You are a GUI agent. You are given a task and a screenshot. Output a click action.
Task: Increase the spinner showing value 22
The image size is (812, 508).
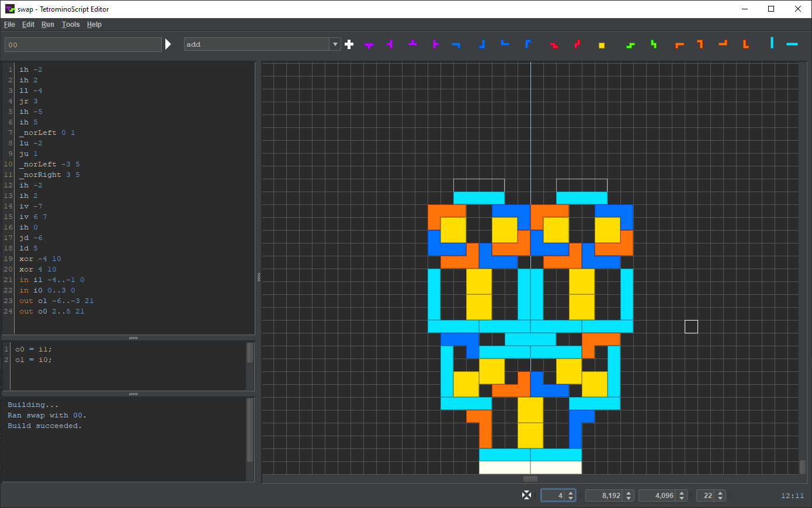(720, 493)
